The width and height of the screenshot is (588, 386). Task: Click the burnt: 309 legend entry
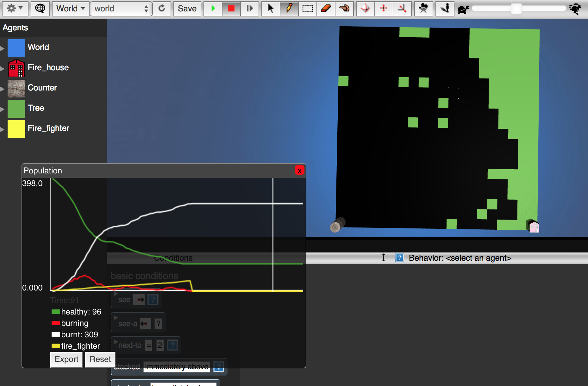coord(75,334)
